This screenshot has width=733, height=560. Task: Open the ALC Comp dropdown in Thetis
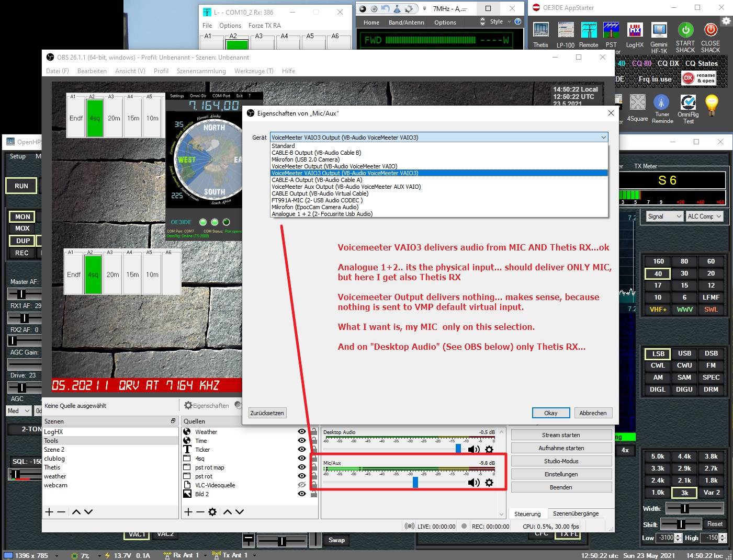click(x=704, y=216)
